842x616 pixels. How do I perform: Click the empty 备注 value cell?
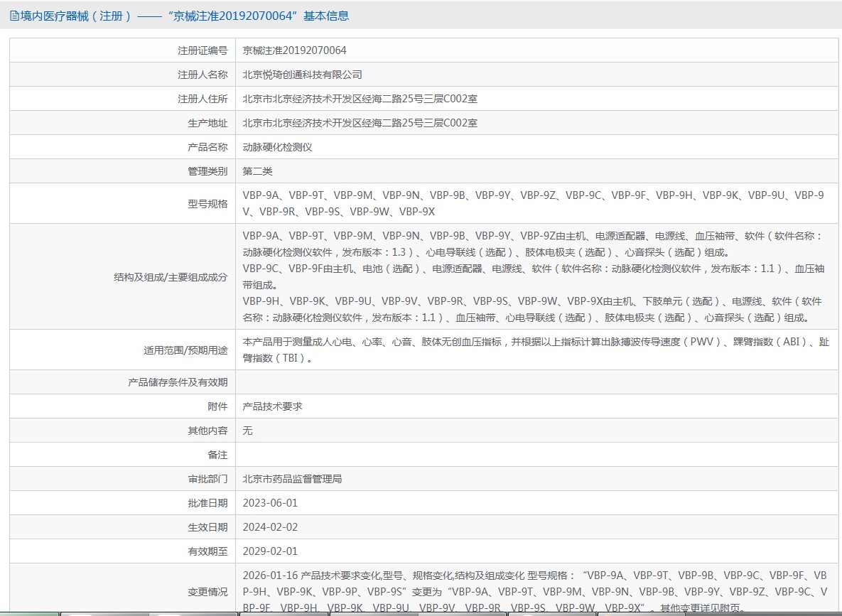click(536, 455)
